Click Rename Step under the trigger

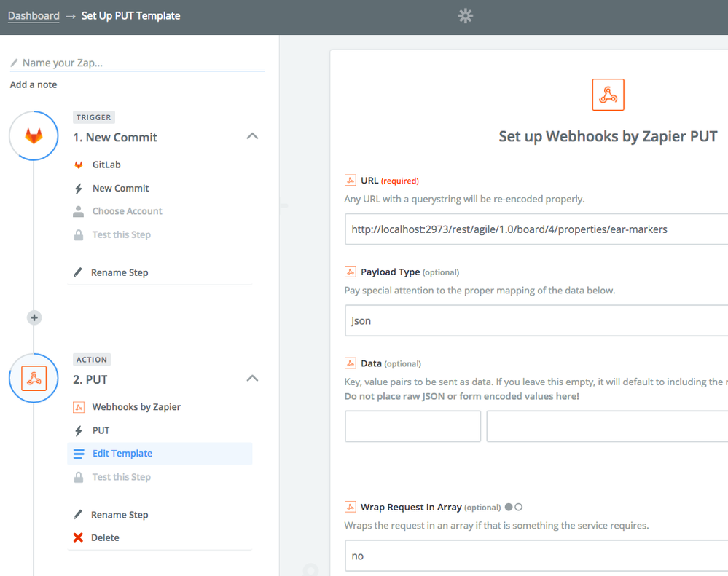120,272
